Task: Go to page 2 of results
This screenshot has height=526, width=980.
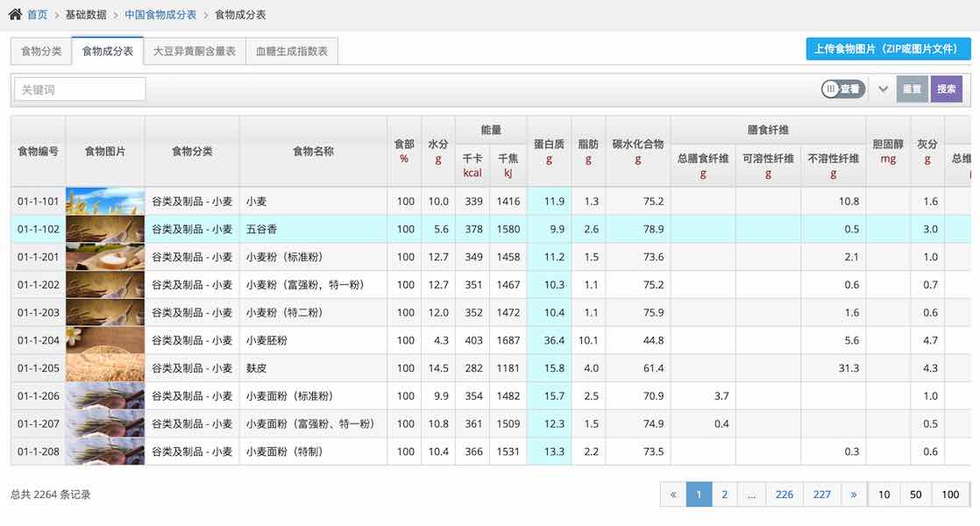Action: click(725, 494)
